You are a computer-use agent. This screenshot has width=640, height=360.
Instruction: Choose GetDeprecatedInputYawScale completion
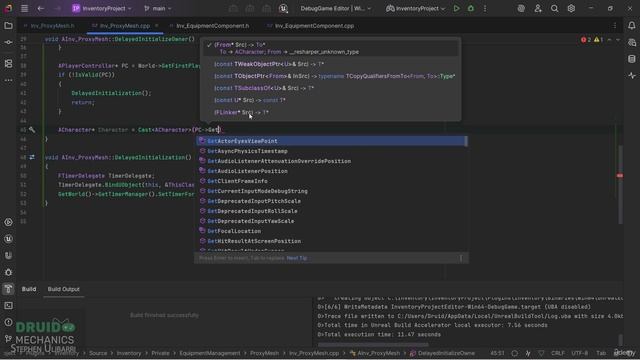click(331, 221)
